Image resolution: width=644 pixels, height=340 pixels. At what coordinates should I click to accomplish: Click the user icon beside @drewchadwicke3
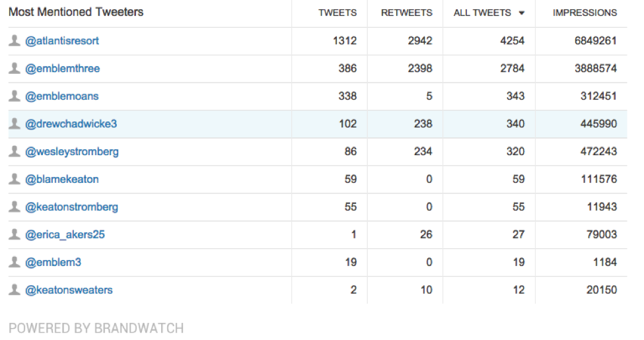pyautogui.click(x=15, y=124)
